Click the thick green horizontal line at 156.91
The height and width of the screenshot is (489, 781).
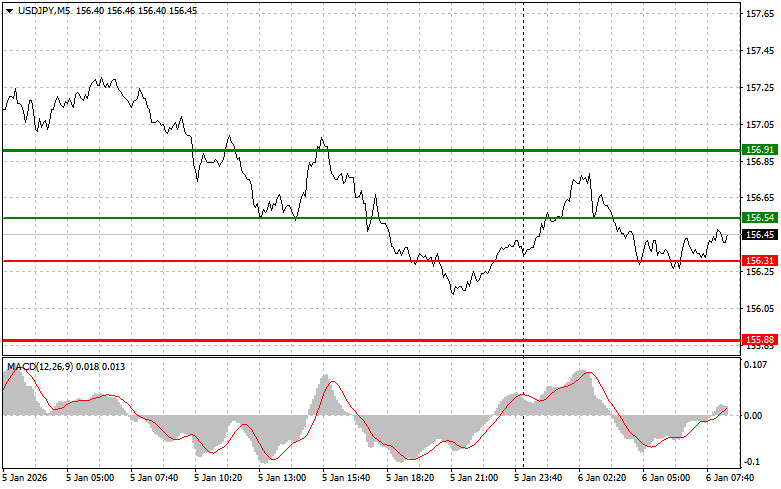pos(400,149)
